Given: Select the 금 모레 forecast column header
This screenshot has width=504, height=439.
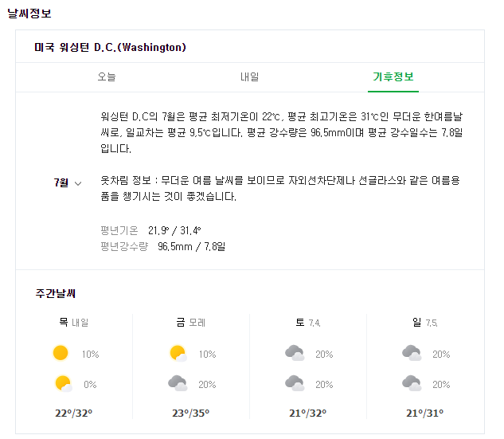Looking at the screenshot, I should tap(190, 323).
